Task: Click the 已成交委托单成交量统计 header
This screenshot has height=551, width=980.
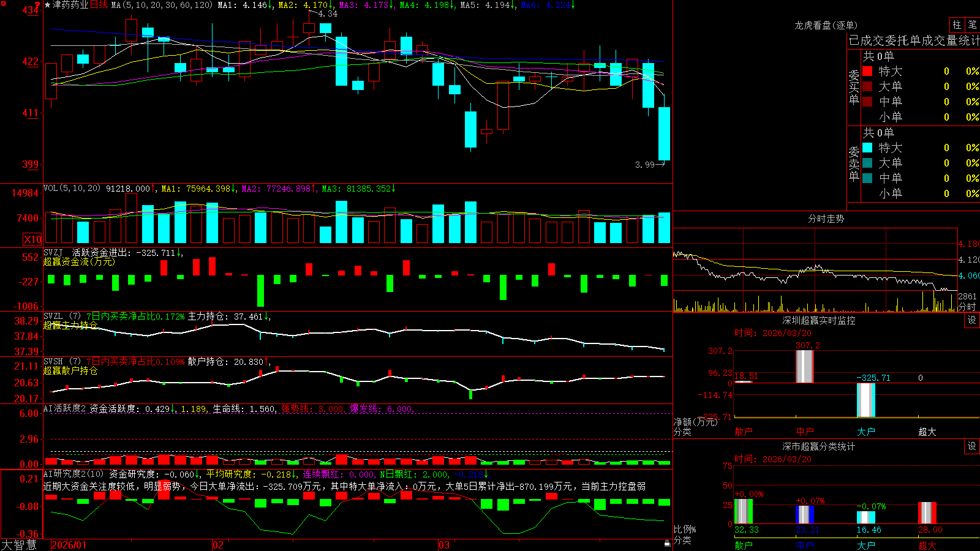Action: pos(914,40)
